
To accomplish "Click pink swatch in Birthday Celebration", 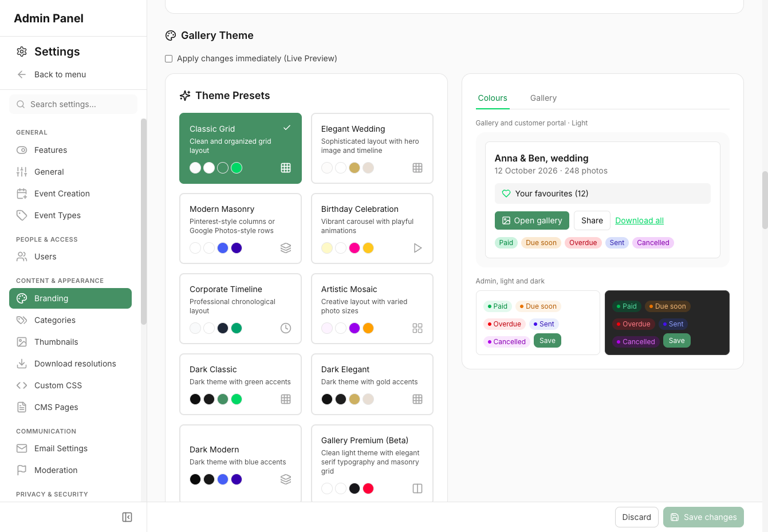I will click(x=355, y=248).
